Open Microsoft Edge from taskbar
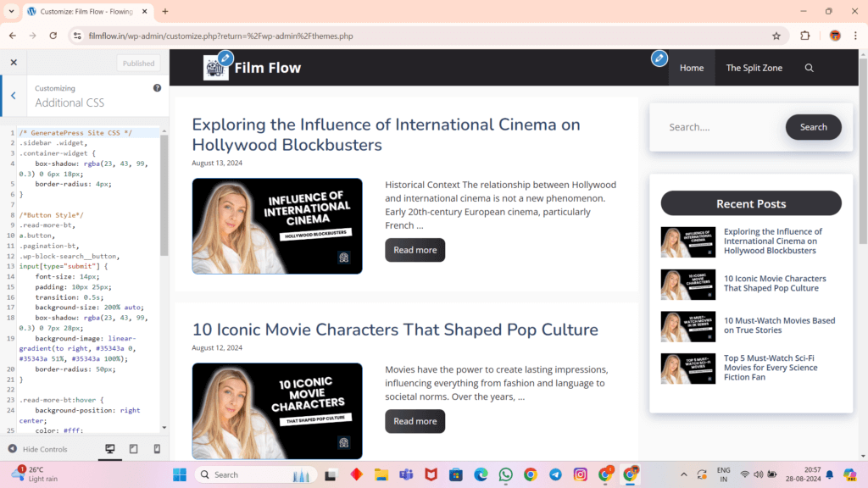Viewport: 868px width, 488px height. click(481, 474)
